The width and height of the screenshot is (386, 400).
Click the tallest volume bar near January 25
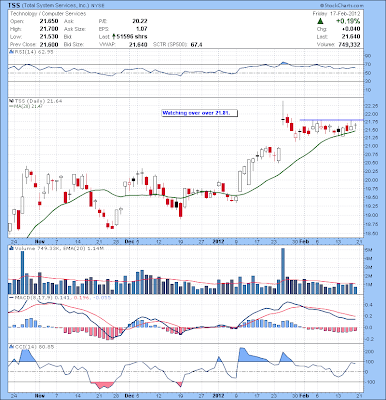pos(283,271)
